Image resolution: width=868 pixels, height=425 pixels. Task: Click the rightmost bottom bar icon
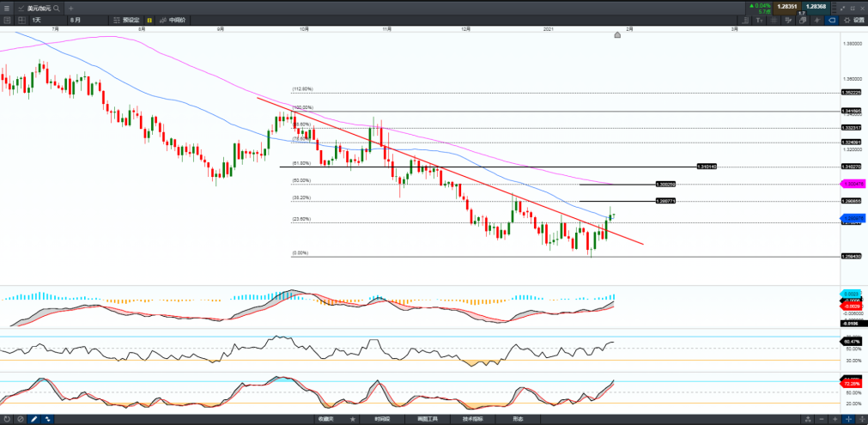[862, 420]
